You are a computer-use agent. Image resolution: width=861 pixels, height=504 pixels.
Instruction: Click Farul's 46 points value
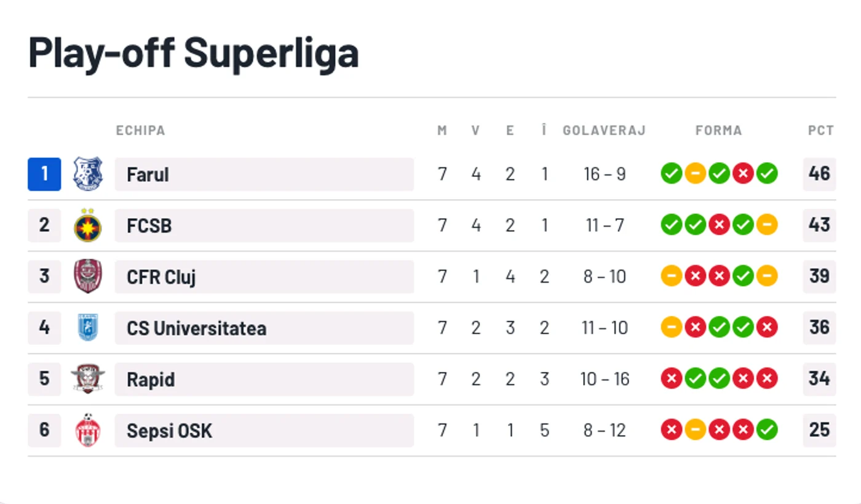click(819, 174)
